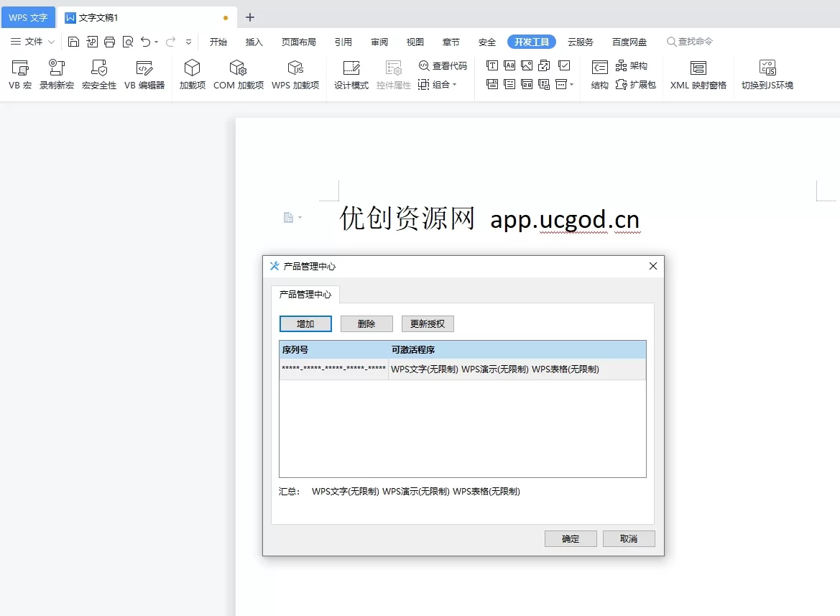Click the print icon in quick access
Screen dimensions: 840x616
(x=110, y=42)
